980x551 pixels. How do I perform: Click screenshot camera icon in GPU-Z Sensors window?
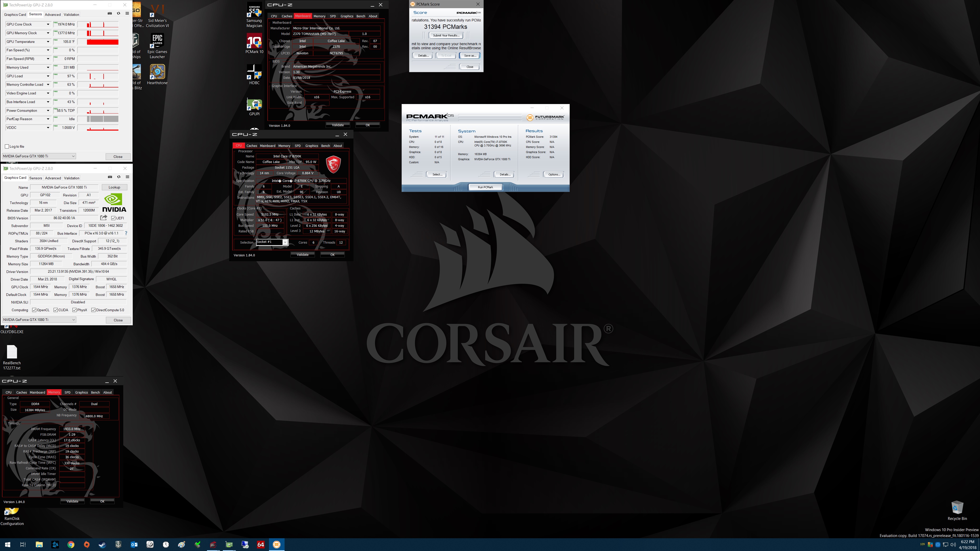pos(109,13)
